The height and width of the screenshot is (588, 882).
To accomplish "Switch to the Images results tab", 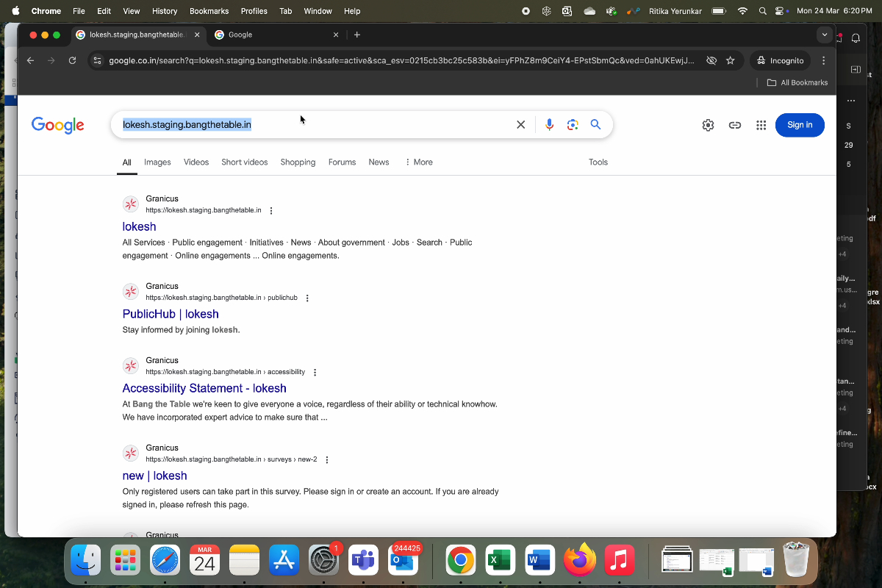I will (x=157, y=162).
